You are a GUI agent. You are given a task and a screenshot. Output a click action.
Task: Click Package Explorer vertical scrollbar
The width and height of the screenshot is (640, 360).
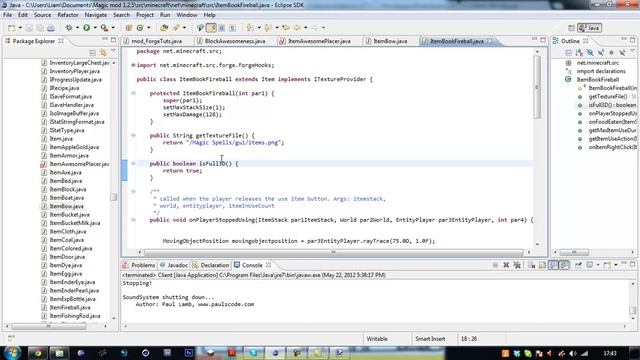[113, 197]
